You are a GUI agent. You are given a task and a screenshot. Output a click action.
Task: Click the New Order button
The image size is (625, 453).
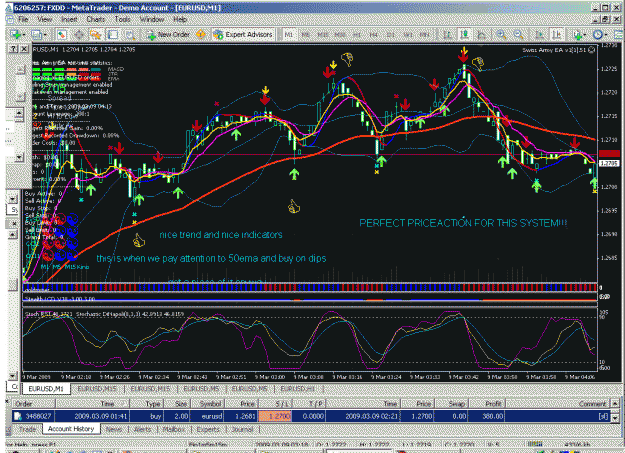169,35
